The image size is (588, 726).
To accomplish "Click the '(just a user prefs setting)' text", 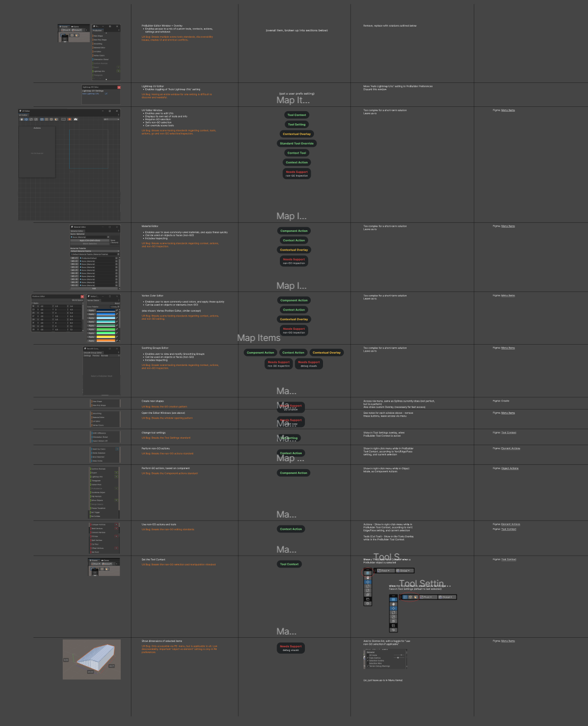I will (296, 94).
